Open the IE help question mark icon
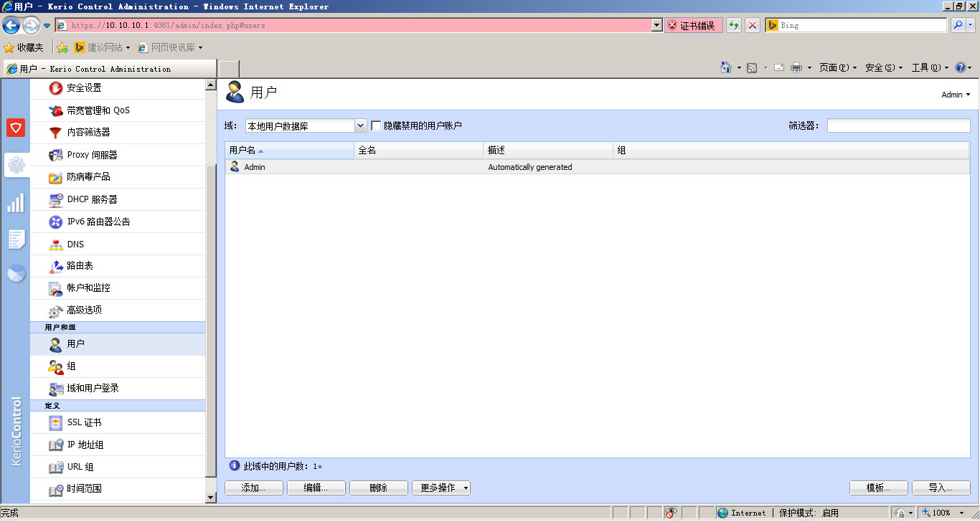Screen dimensions: 980x522 pyautogui.click(x=961, y=67)
